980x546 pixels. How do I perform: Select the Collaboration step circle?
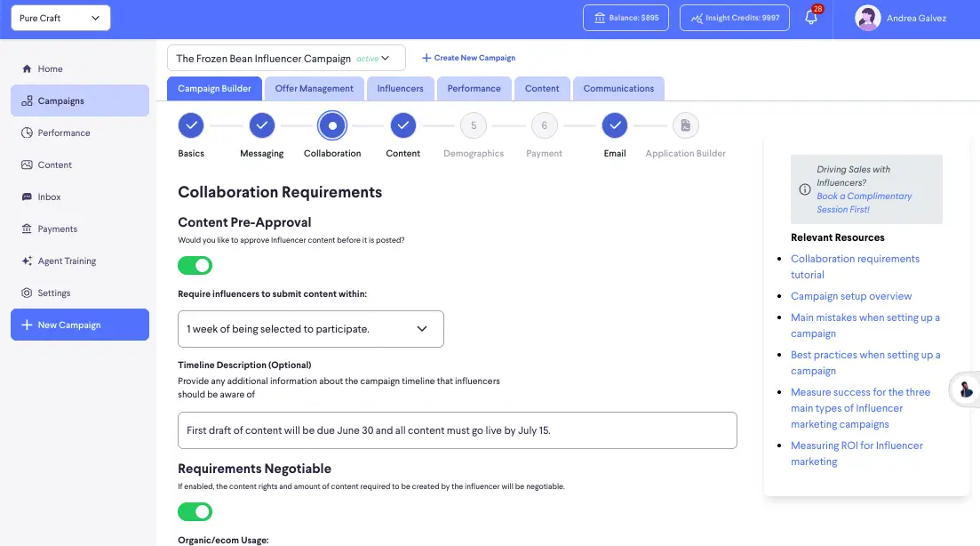332,125
